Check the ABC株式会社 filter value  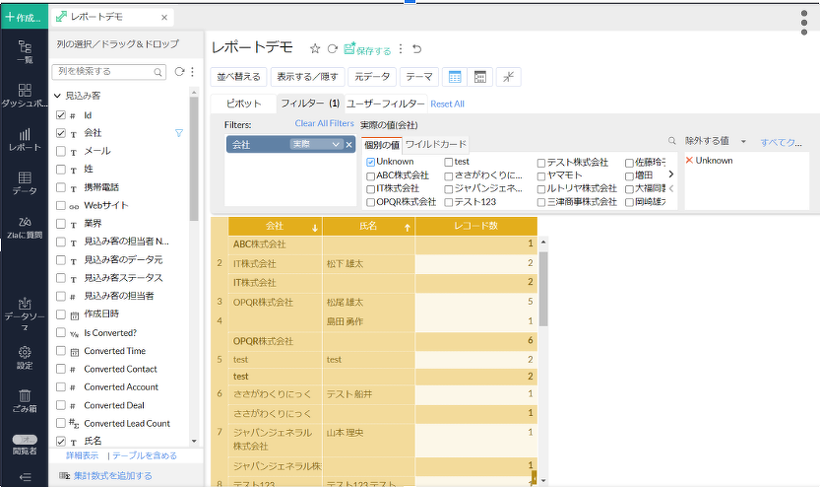(371, 175)
